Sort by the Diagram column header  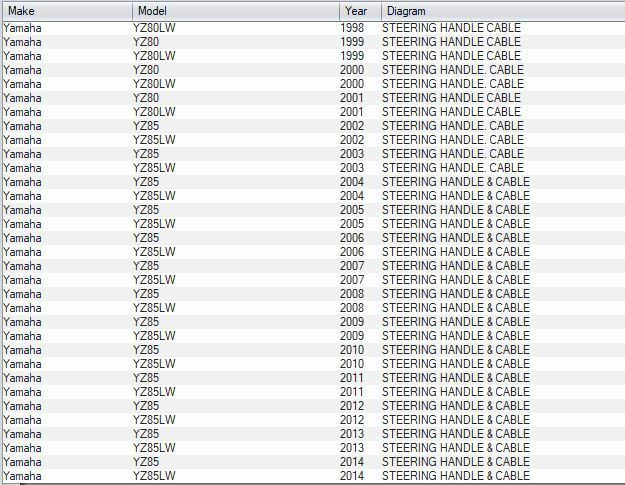coord(503,11)
